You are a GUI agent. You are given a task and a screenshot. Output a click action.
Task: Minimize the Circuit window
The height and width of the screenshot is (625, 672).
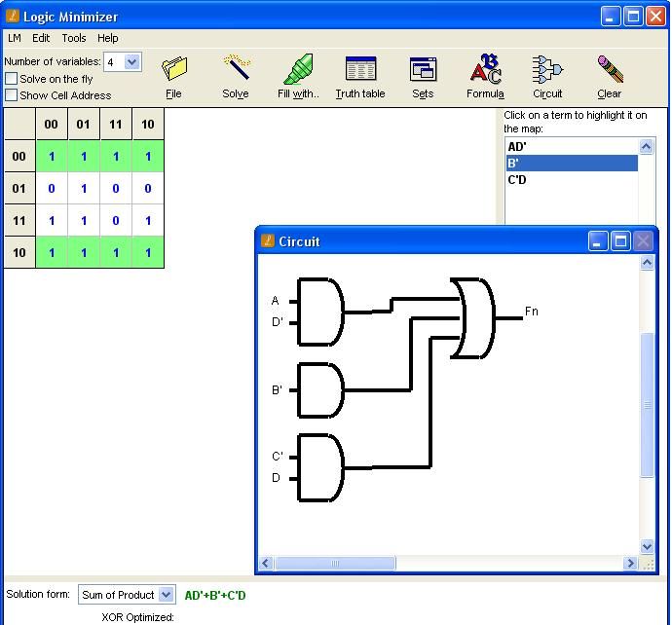point(597,241)
